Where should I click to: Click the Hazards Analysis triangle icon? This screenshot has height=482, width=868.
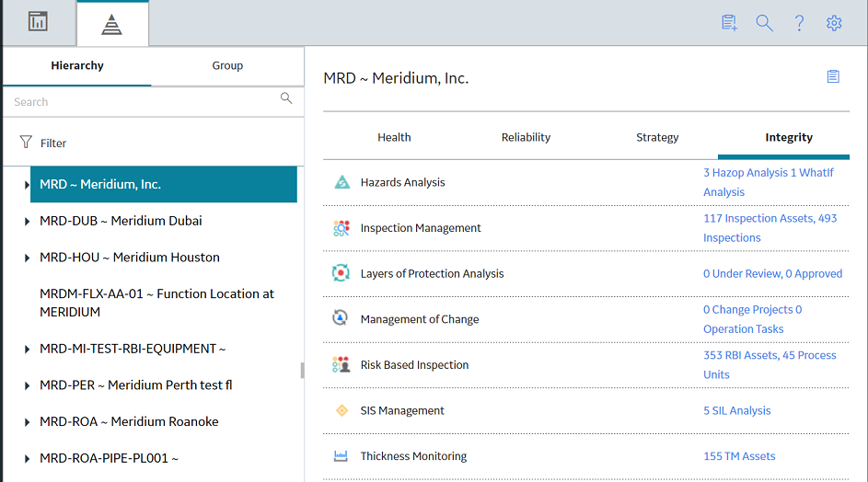coord(342,181)
